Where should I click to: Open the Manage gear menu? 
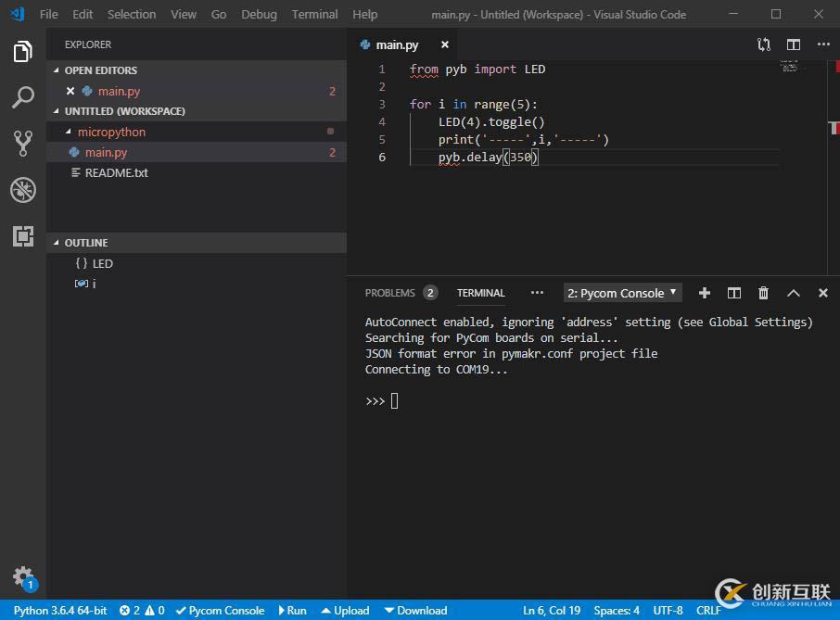coord(23,578)
